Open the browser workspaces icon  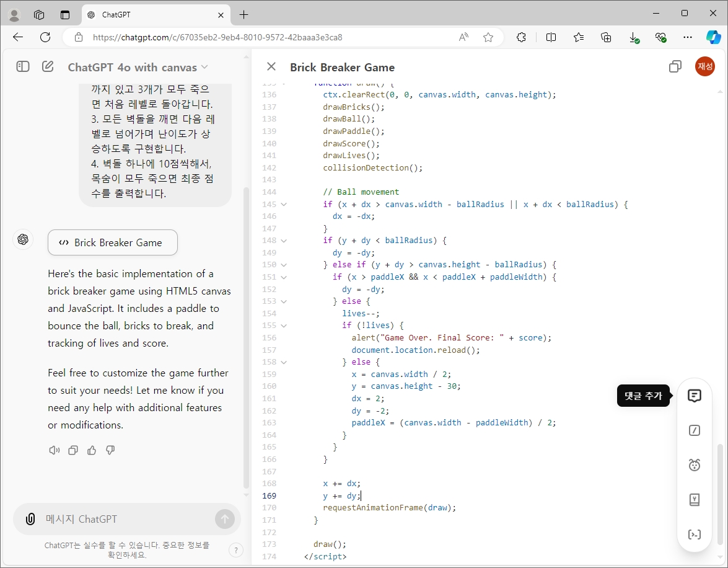pos(39,15)
